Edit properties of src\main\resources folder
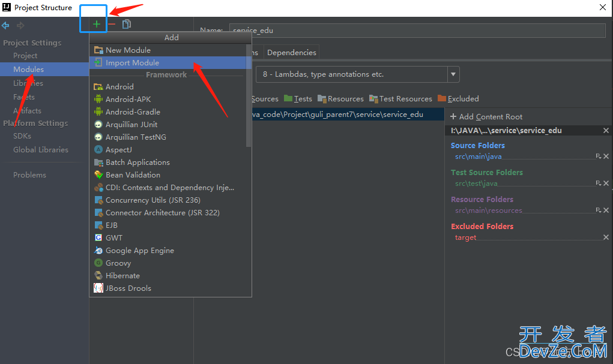The height and width of the screenshot is (364, 613). pos(598,210)
